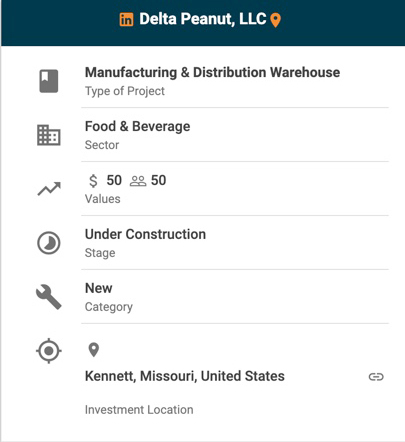Click the wrench icon beside Category

click(49, 297)
